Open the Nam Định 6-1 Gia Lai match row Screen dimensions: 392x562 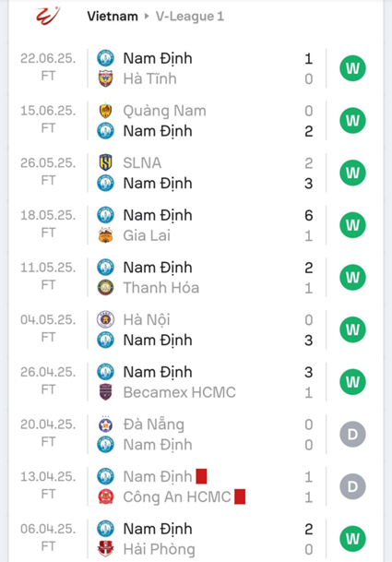point(196,225)
